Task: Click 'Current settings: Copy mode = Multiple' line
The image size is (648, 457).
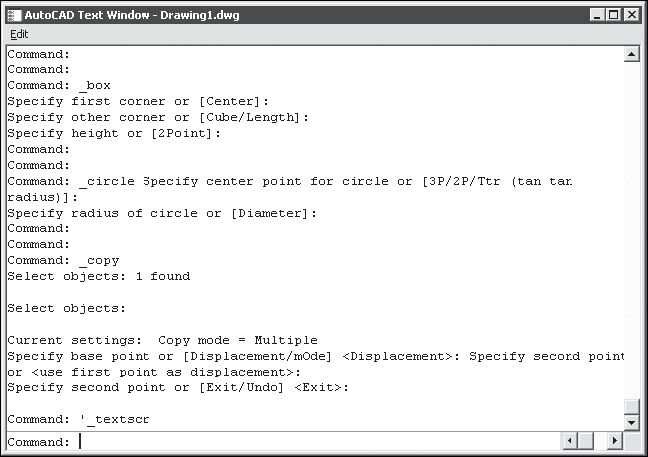Action: (162, 340)
